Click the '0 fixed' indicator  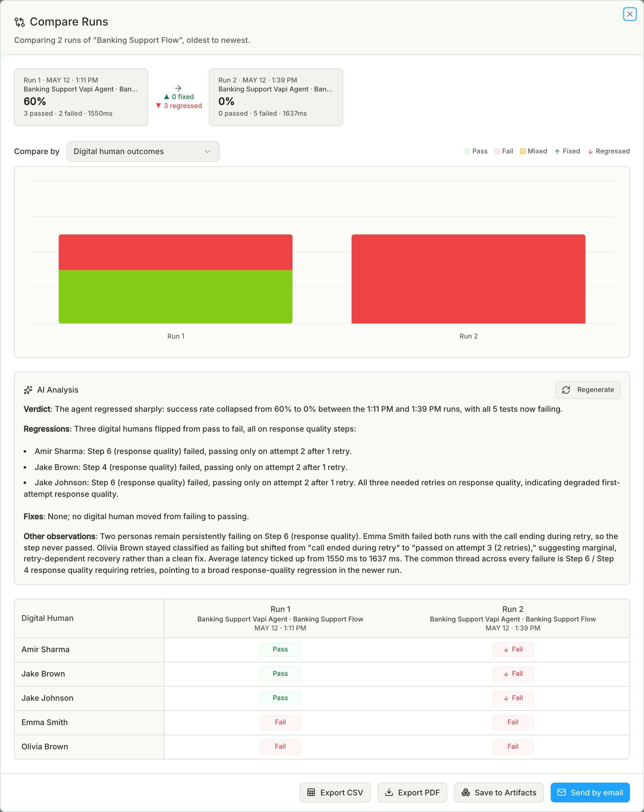tap(179, 97)
